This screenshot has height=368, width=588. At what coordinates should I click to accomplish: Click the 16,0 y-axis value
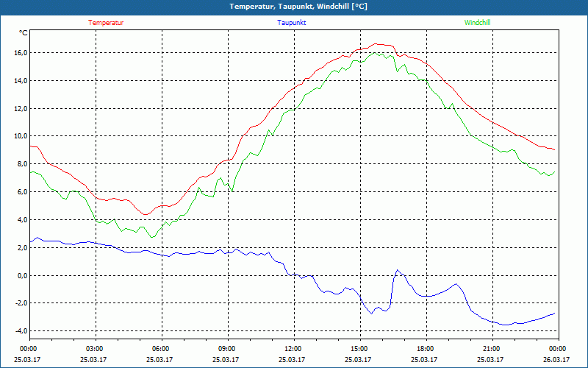coord(21,53)
